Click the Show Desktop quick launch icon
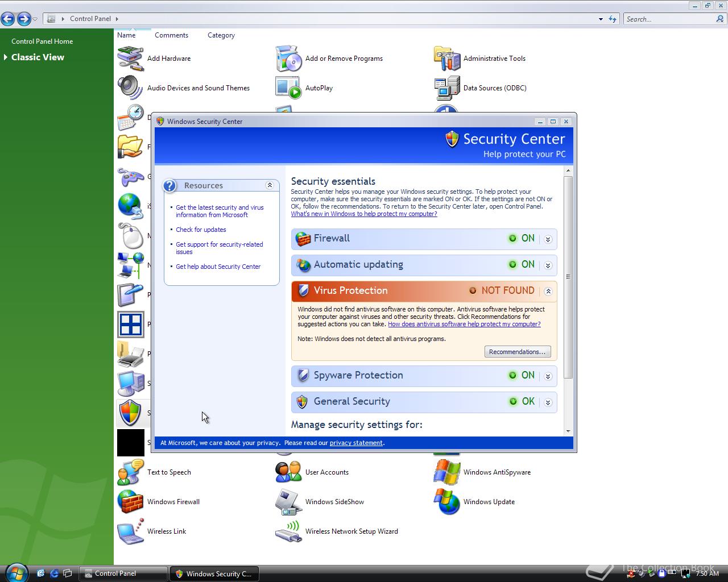The image size is (728, 582). pyautogui.click(x=68, y=573)
